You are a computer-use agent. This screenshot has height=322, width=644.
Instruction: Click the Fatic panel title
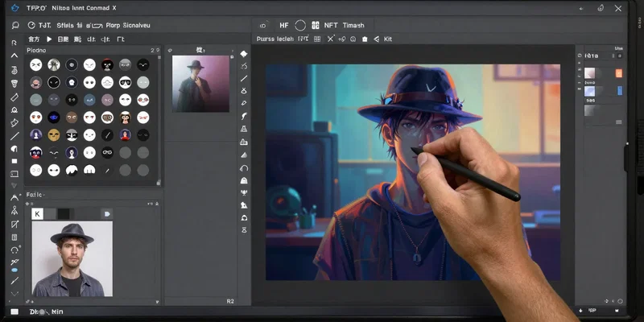(x=35, y=195)
